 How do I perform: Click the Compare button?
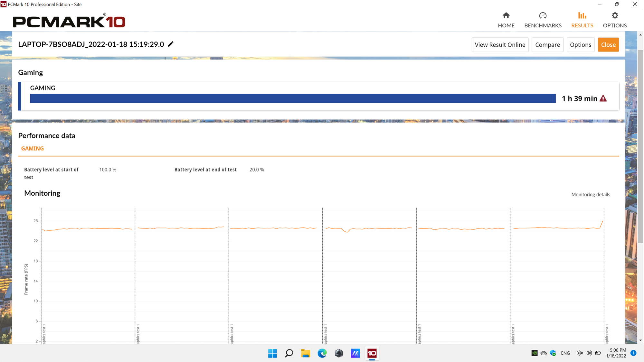pyautogui.click(x=547, y=45)
